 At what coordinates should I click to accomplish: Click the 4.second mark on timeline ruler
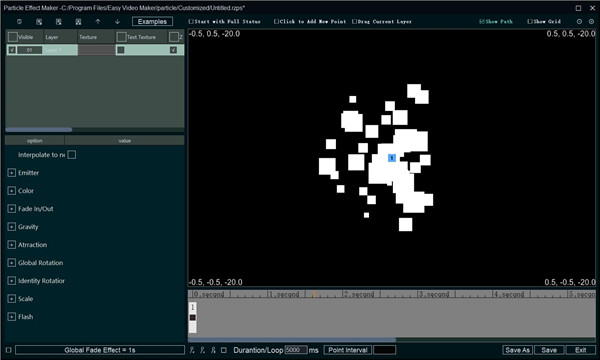click(509, 294)
